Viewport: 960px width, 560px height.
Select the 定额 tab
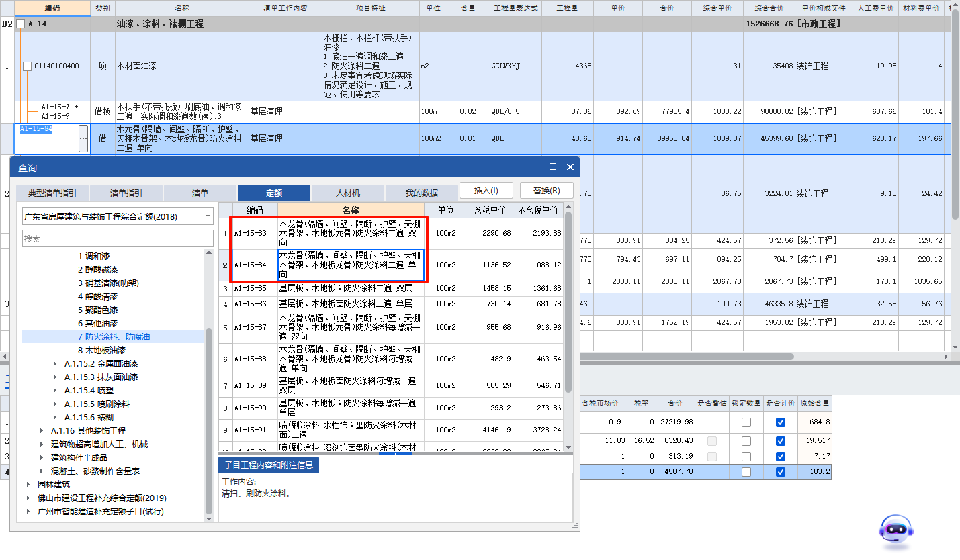(274, 193)
